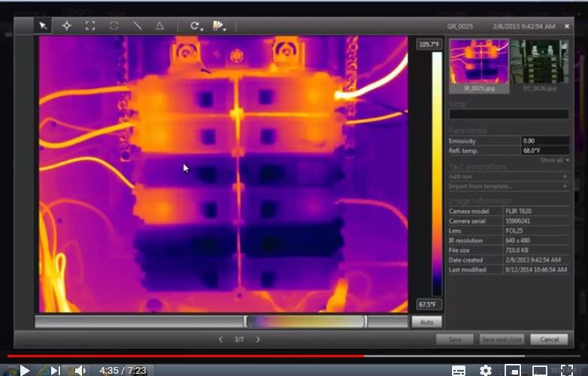Click the Last modified value
This screenshot has width=588, height=376.
(x=536, y=270)
